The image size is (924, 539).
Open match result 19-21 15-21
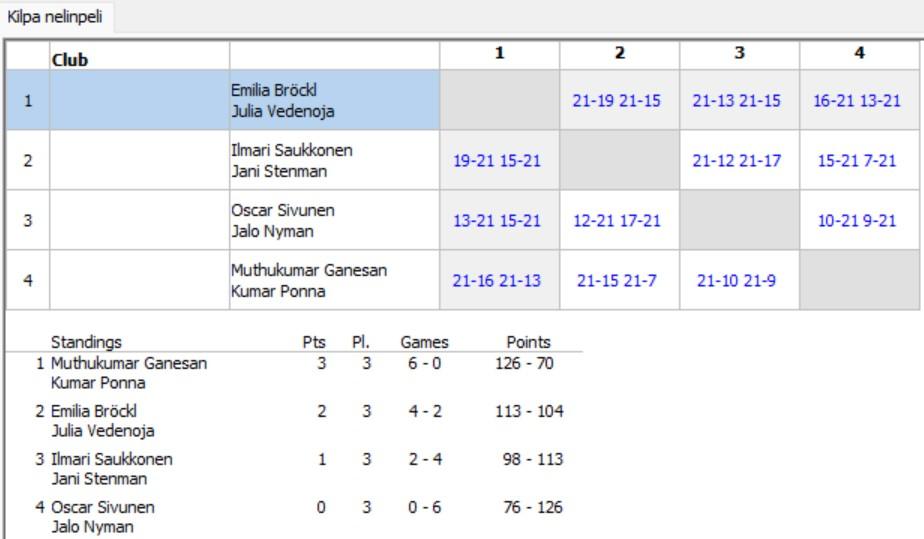[497, 160]
